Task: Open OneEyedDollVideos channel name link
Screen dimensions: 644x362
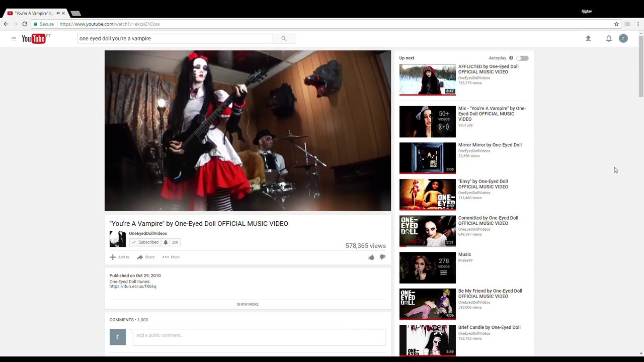Action: point(148,233)
